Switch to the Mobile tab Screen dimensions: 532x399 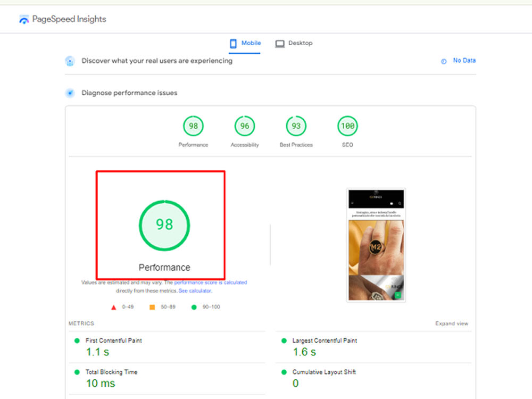245,44
